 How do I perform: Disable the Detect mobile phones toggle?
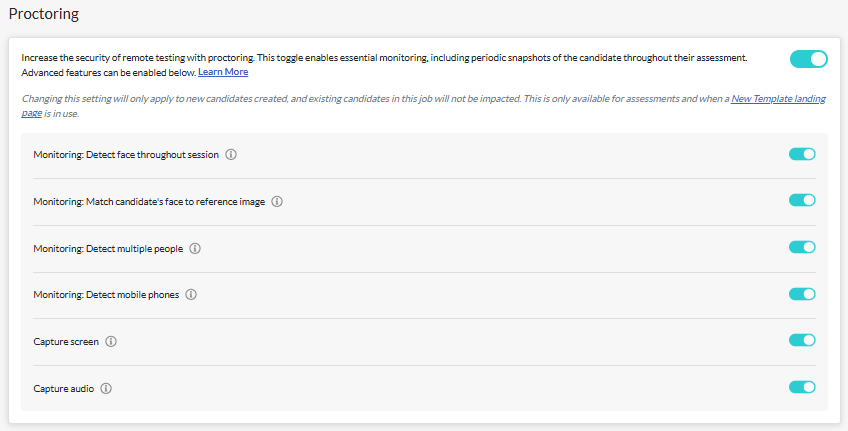tap(802, 294)
